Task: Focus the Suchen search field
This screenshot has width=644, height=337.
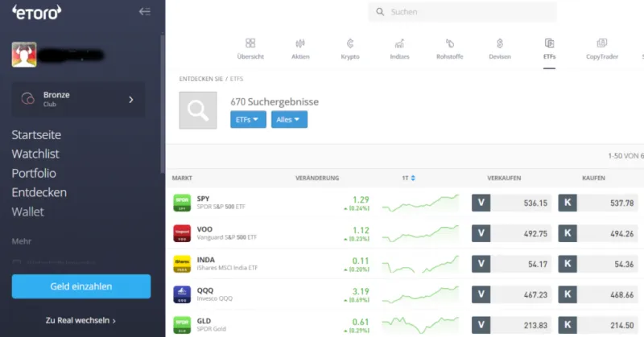Action: (x=462, y=12)
